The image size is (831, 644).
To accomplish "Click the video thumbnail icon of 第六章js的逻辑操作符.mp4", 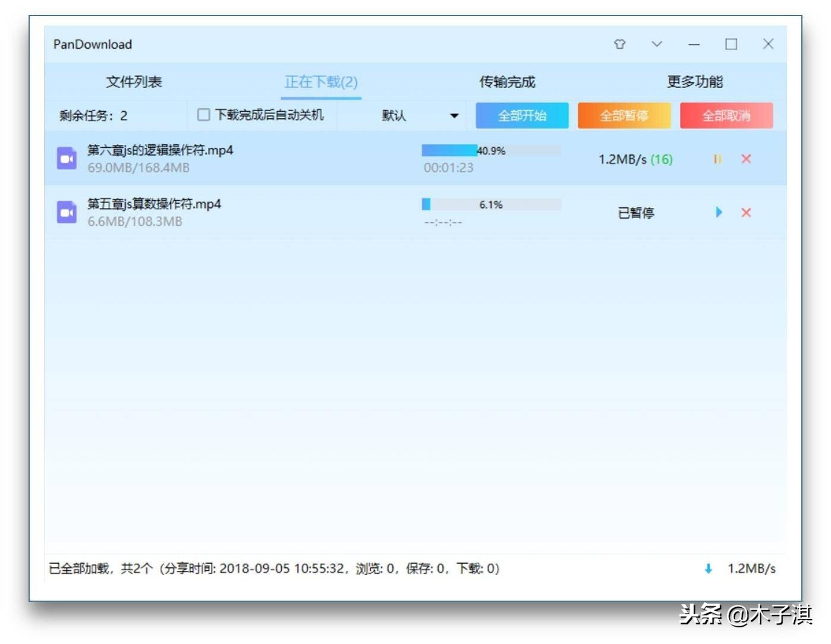I will 66,158.
